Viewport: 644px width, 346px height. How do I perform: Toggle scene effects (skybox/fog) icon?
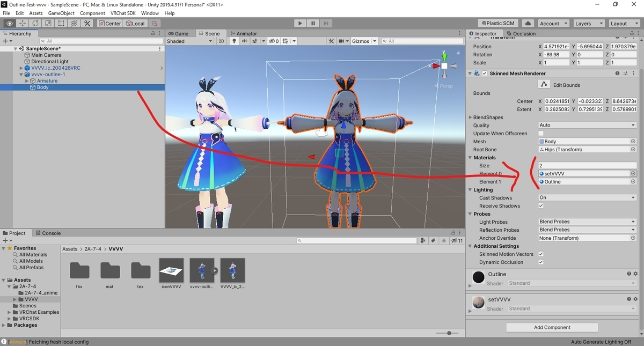point(254,41)
